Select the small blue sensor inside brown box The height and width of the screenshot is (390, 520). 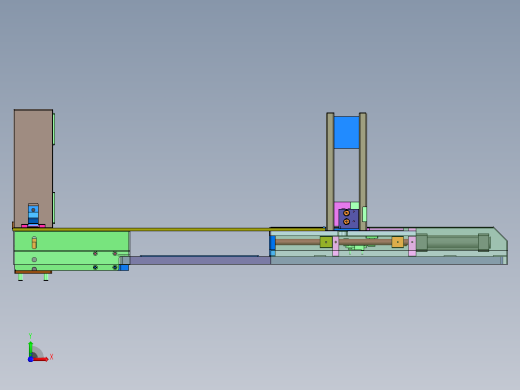pos(33,214)
